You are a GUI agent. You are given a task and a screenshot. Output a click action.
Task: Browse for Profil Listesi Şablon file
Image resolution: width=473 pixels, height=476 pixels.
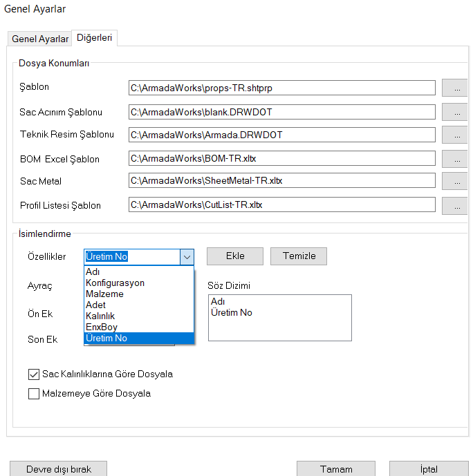[455, 205]
